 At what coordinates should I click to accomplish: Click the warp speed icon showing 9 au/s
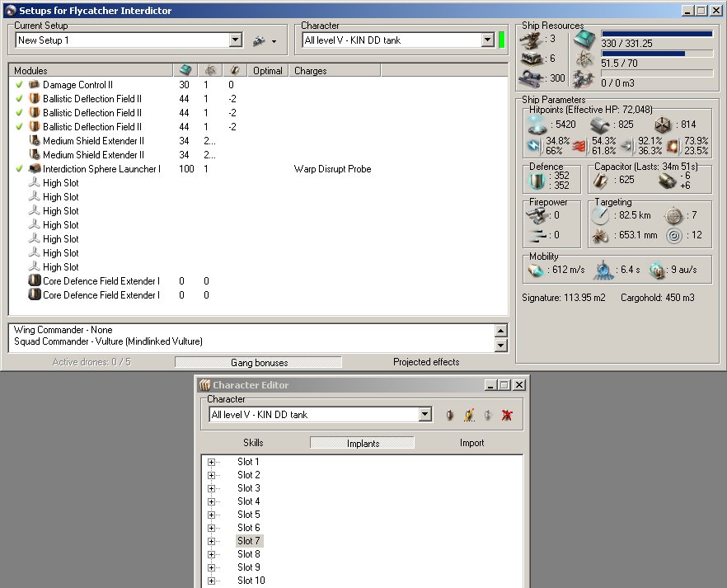(x=656, y=270)
